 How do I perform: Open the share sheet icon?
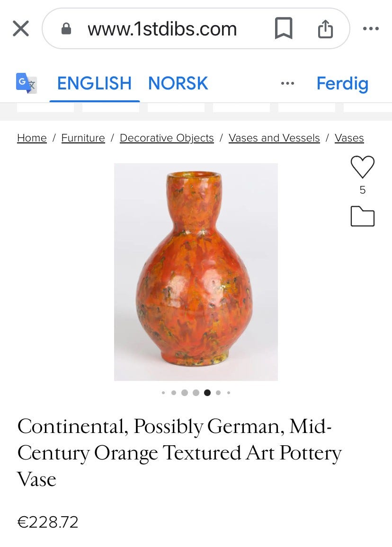325,29
